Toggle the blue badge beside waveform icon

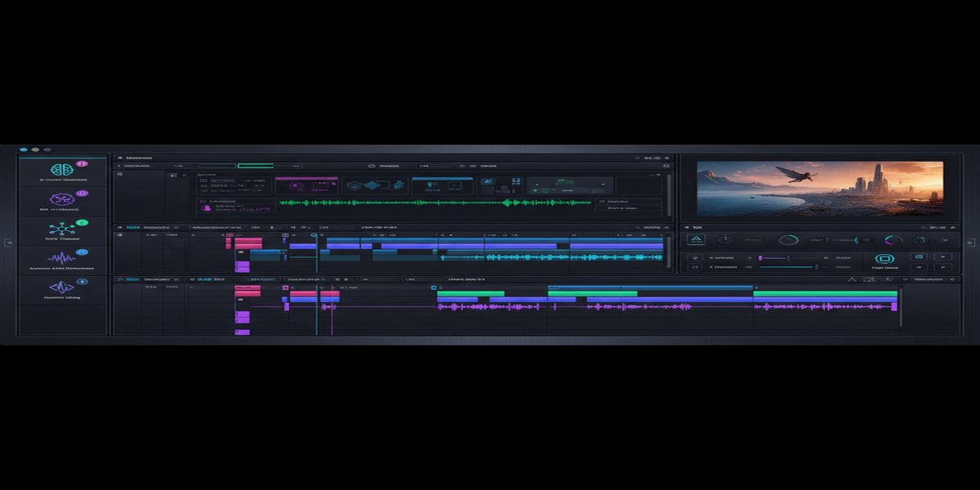click(82, 252)
